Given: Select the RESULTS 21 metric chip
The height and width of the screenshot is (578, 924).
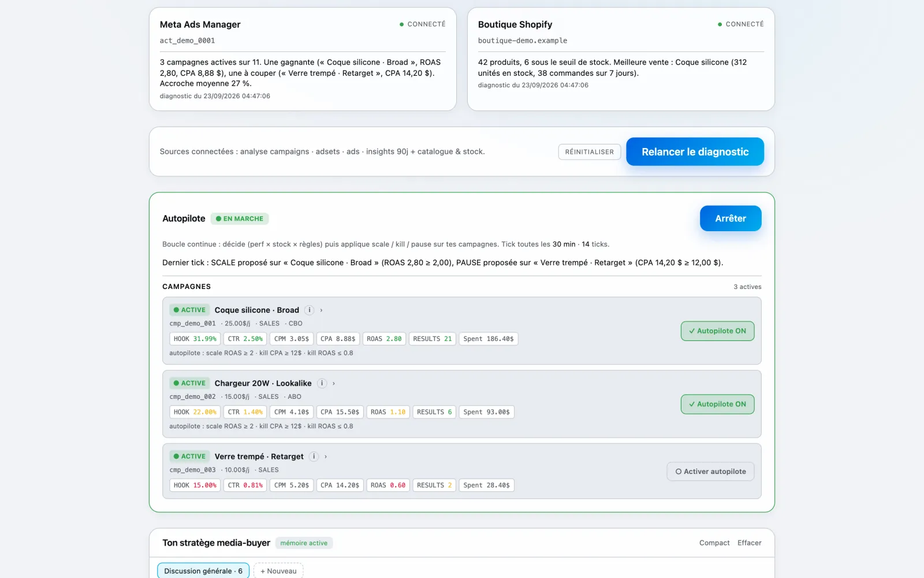Looking at the screenshot, I should (x=433, y=339).
